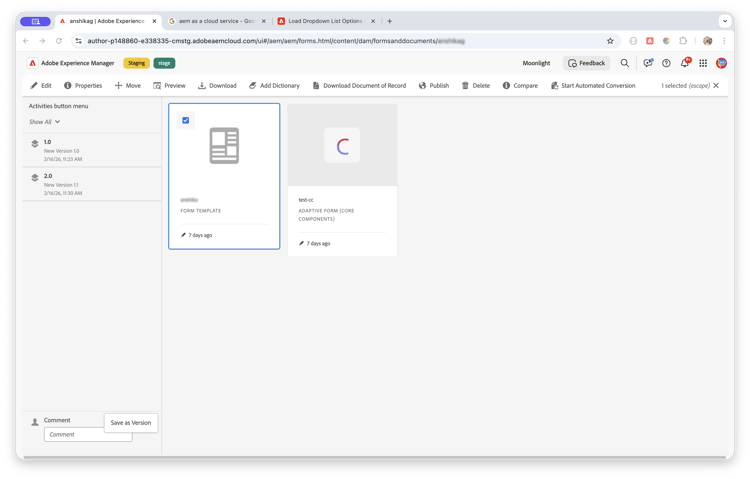
Task: Open the Feedback button
Action: point(586,63)
